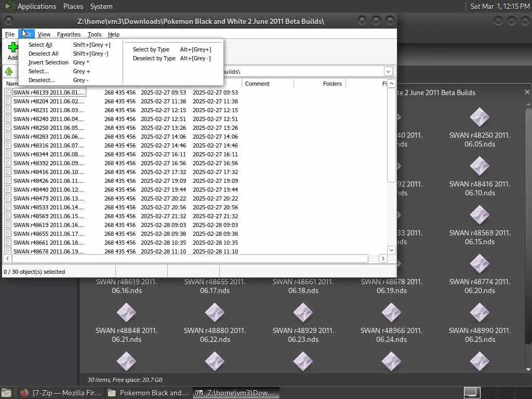Open the Help menu
Screen dimensions: 532x399
[x=114, y=34]
